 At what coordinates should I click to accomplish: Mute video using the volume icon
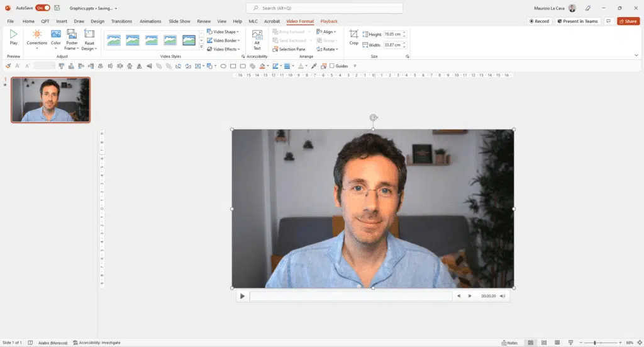pos(502,296)
